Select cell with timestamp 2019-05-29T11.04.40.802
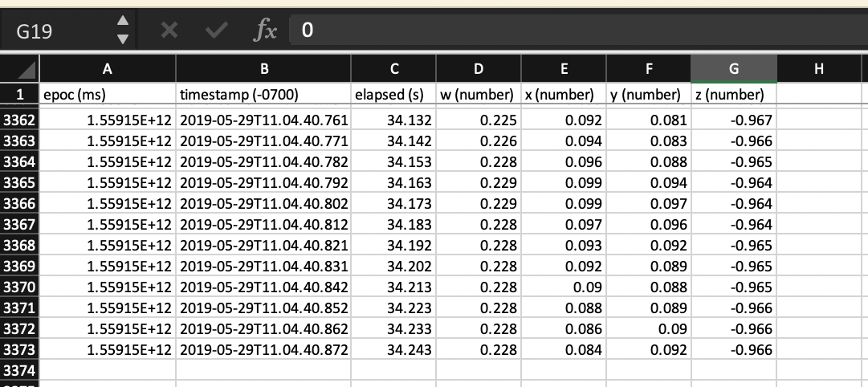The height and width of the screenshot is (387, 868). pyautogui.click(x=263, y=204)
